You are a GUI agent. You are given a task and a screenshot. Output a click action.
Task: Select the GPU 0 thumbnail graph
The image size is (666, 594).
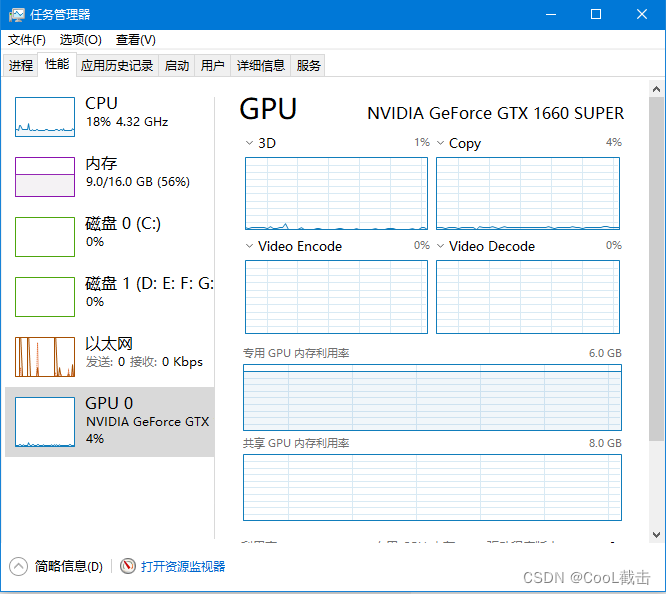click(x=45, y=422)
